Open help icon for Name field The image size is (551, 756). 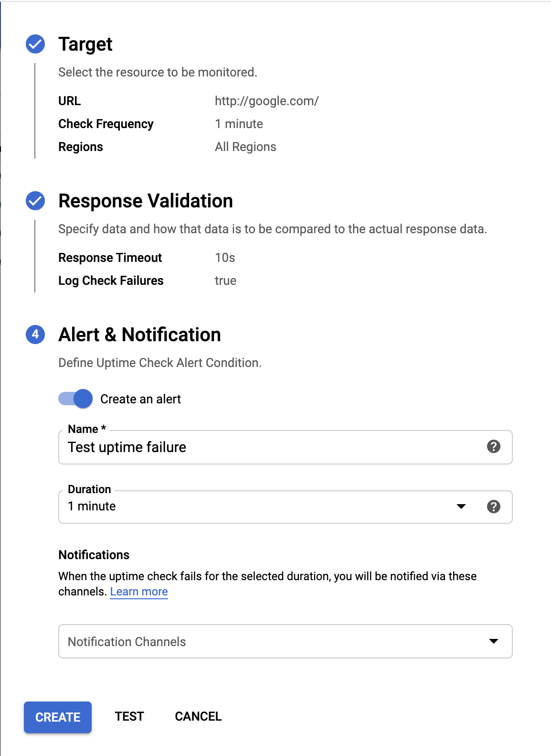click(493, 446)
